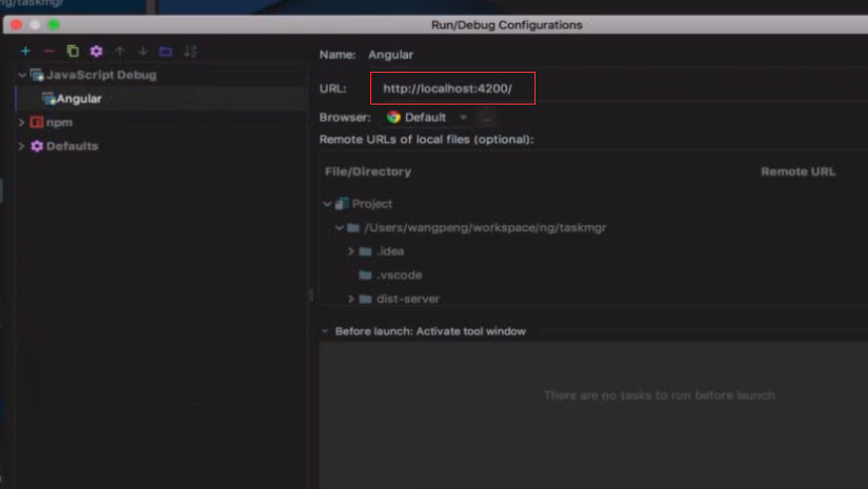Select the .vscode folder row
Screen dimensions: 868x489
(x=399, y=275)
